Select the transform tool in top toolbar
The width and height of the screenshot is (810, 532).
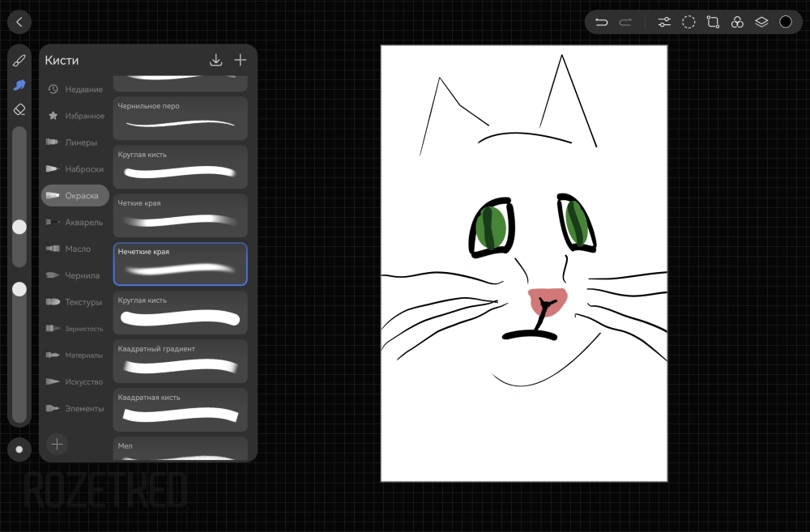713,22
